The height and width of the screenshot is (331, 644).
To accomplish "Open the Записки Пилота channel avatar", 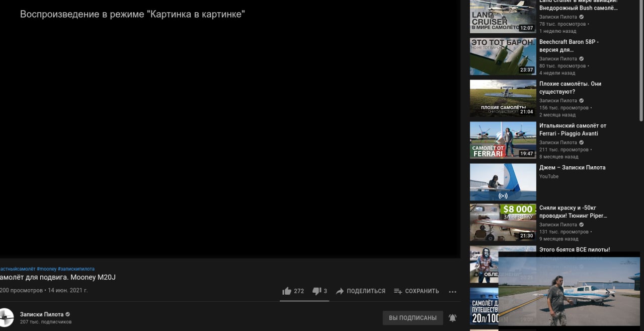I will pos(5,318).
